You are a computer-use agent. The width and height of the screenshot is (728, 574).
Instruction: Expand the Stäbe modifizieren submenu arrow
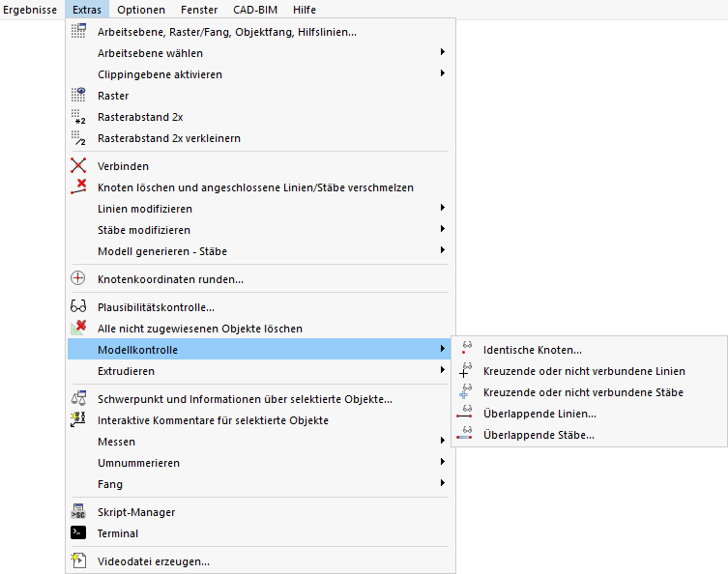coord(443,229)
